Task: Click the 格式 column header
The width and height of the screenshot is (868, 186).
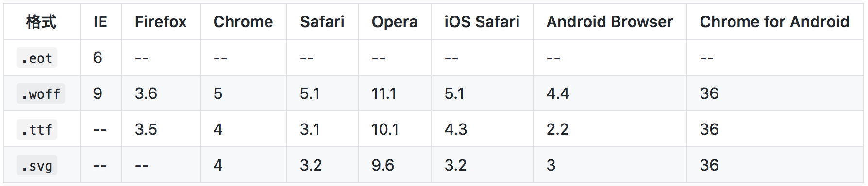Action: [41, 22]
